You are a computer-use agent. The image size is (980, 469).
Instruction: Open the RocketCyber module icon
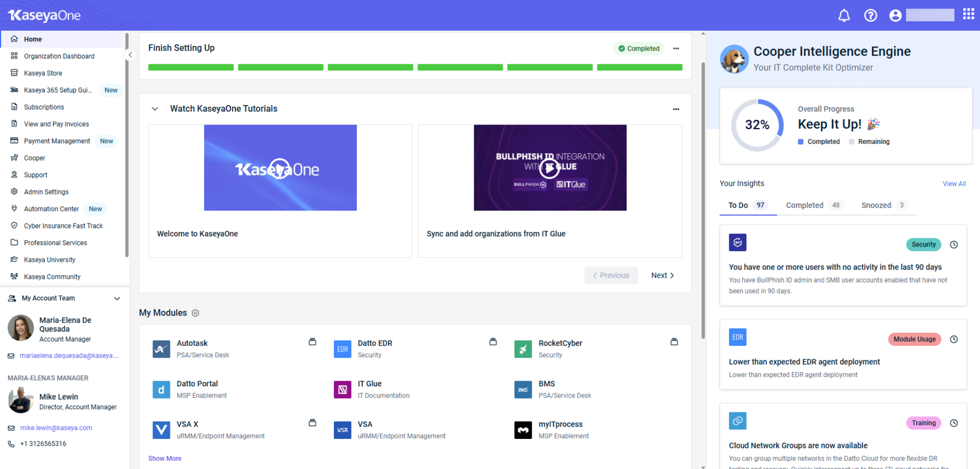click(x=523, y=349)
